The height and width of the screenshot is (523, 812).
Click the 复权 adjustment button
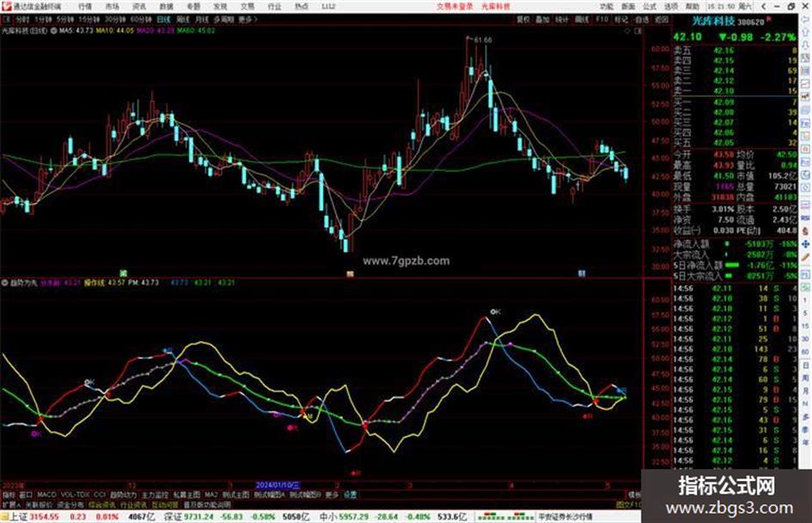click(x=523, y=20)
